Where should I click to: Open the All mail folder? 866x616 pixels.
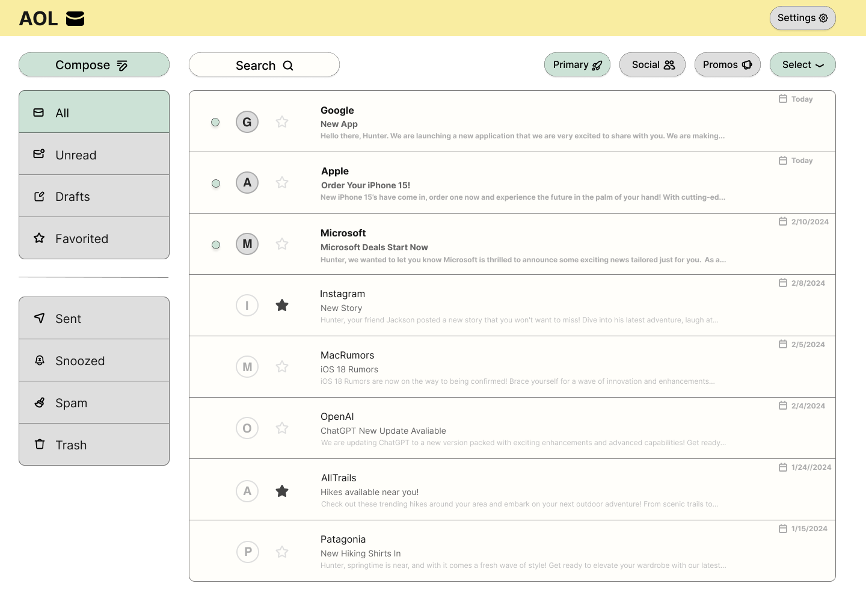[x=94, y=112]
